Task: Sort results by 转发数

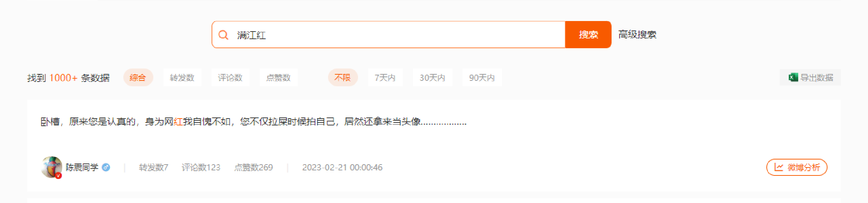Action: (182, 78)
